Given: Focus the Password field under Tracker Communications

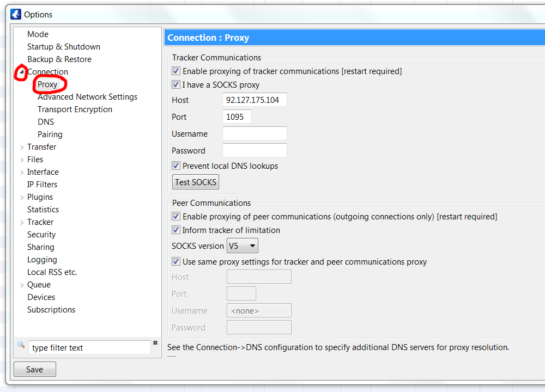Looking at the screenshot, I should (255, 150).
